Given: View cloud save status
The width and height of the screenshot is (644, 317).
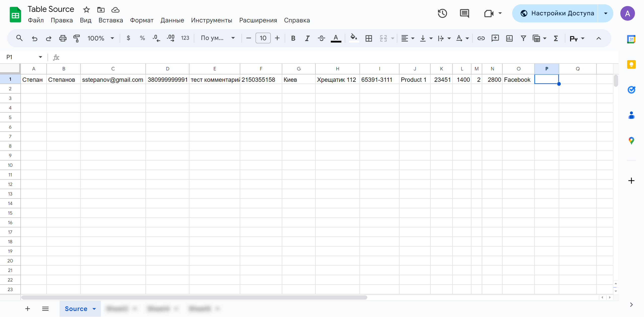Looking at the screenshot, I should (115, 10).
